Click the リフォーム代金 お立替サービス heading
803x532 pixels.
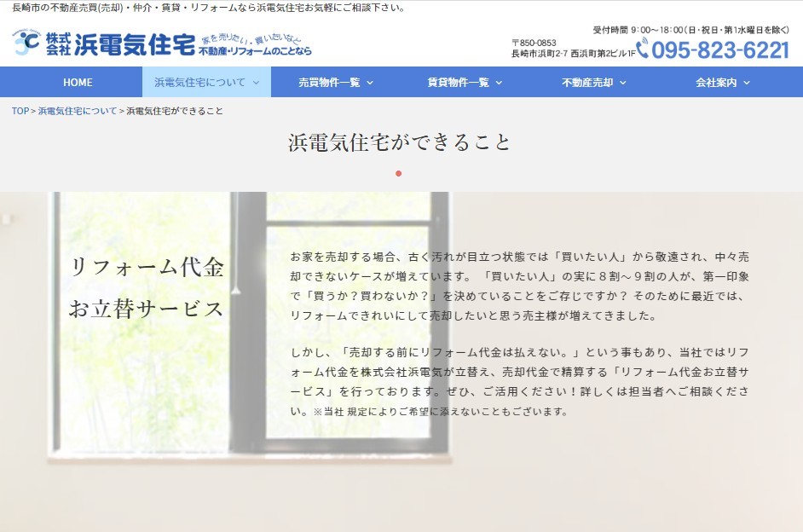point(146,287)
